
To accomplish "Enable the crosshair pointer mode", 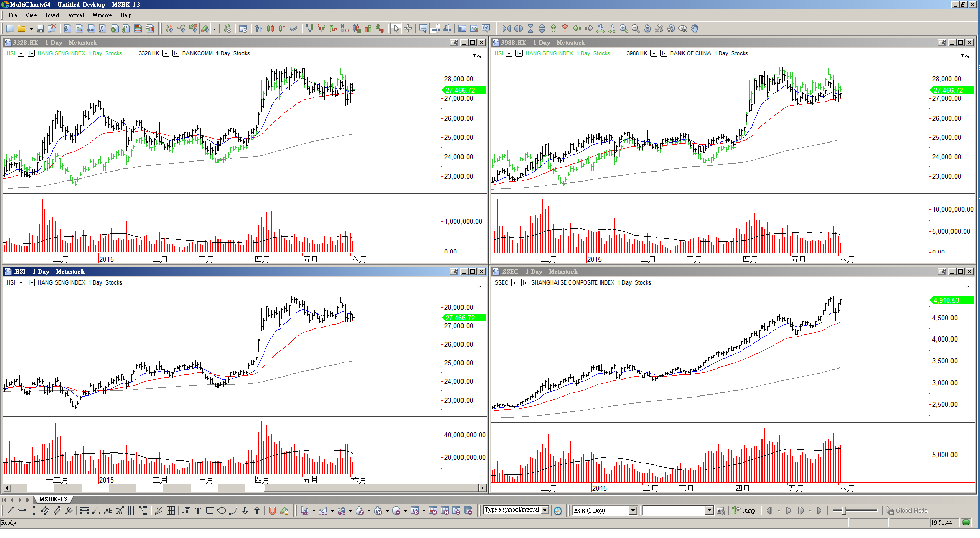I will 408,29.
